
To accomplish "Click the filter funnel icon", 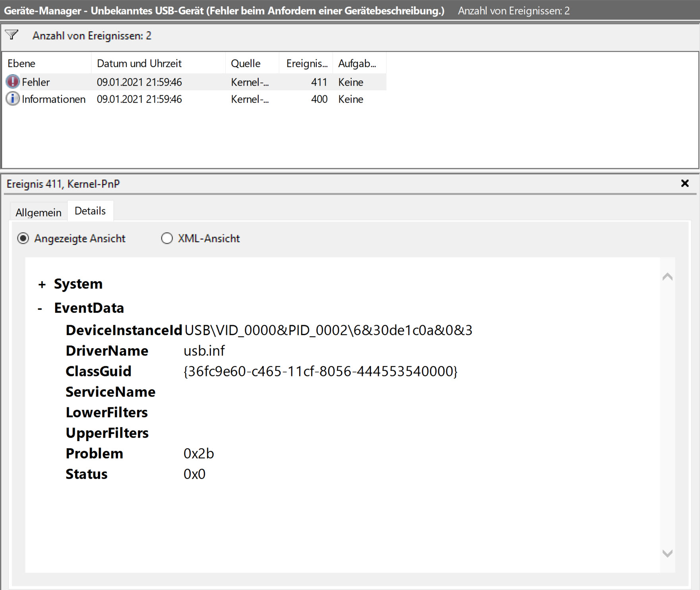I will click(x=12, y=35).
